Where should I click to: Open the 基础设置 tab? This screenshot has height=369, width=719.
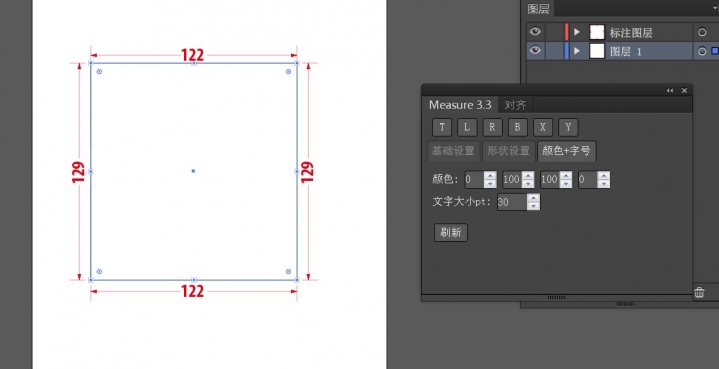(454, 151)
